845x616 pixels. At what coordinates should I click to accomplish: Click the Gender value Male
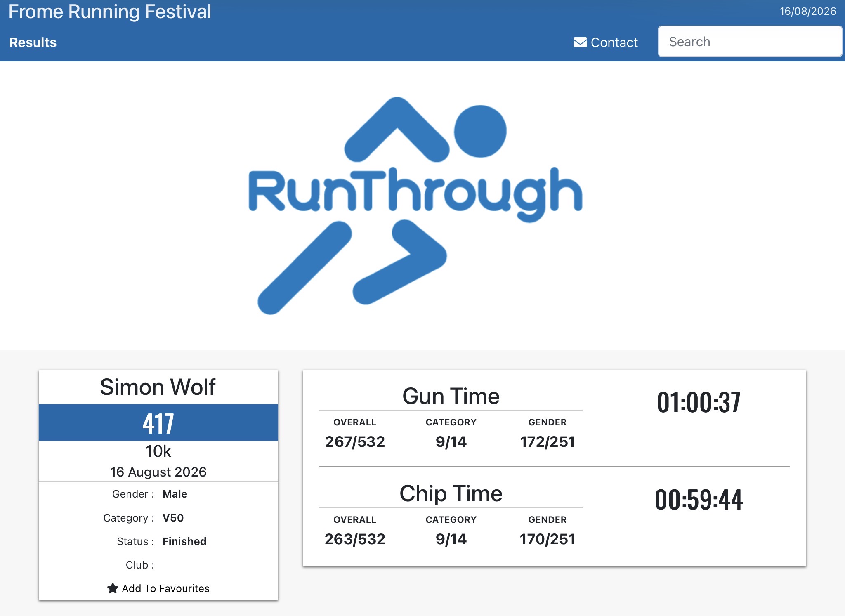pyautogui.click(x=175, y=494)
